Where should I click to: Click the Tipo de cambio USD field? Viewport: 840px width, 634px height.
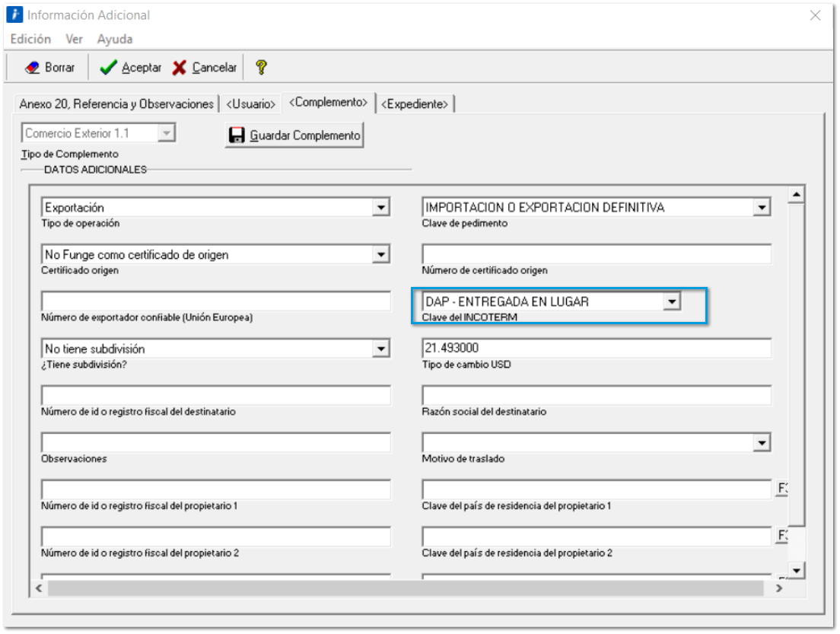point(596,349)
